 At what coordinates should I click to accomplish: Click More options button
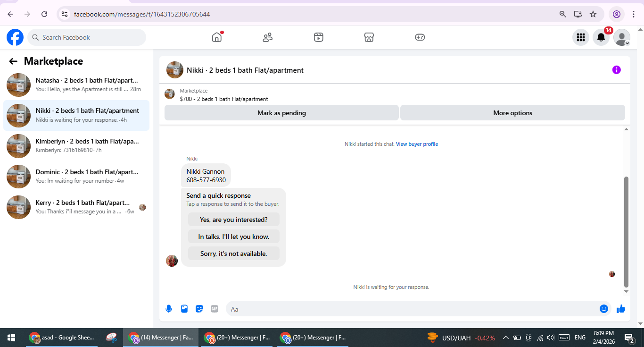512,113
